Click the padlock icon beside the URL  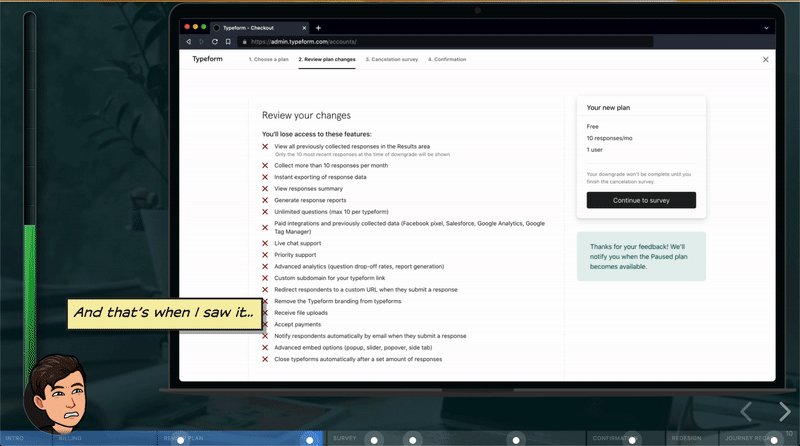point(244,42)
